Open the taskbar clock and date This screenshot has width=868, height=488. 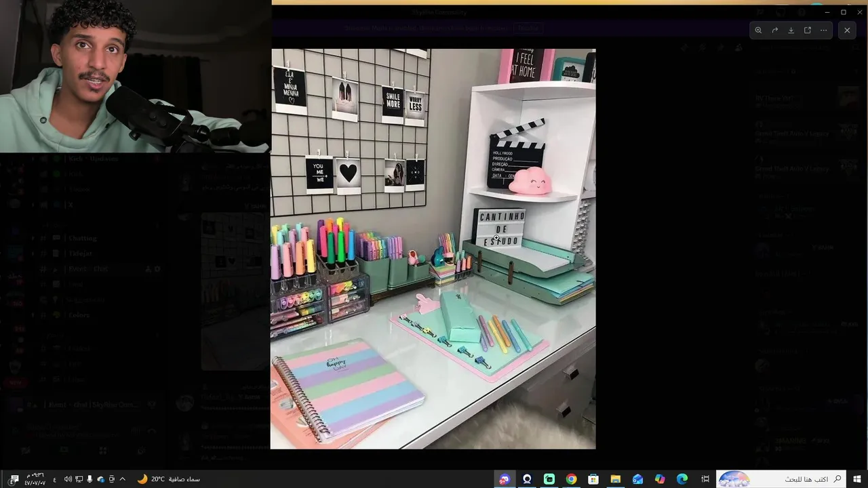click(x=35, y=479)
